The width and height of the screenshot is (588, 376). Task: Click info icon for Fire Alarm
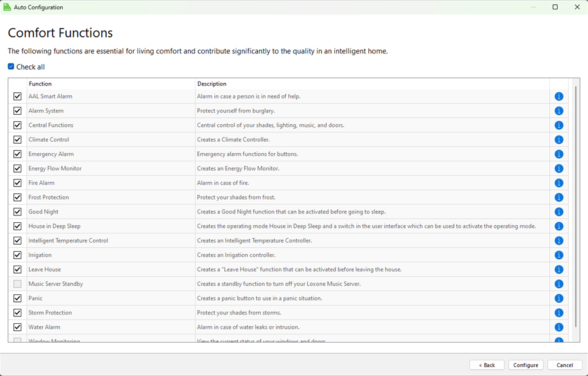(x=558, y=183)
